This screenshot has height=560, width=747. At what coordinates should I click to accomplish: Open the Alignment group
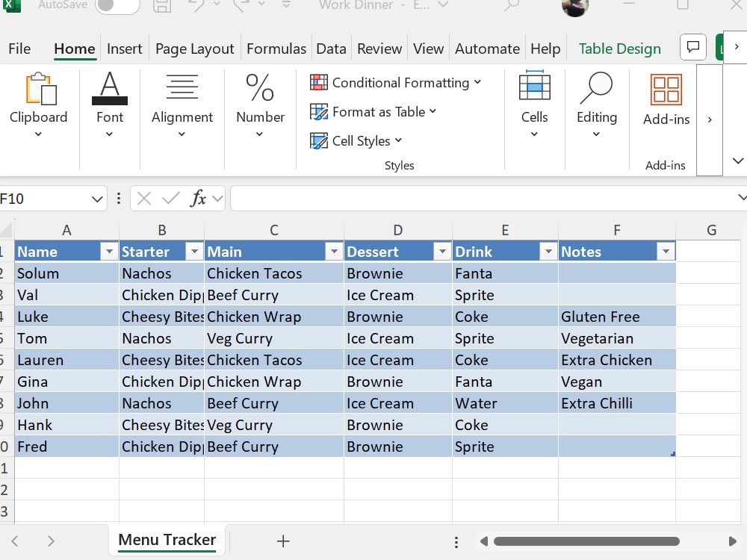[182, 105]
